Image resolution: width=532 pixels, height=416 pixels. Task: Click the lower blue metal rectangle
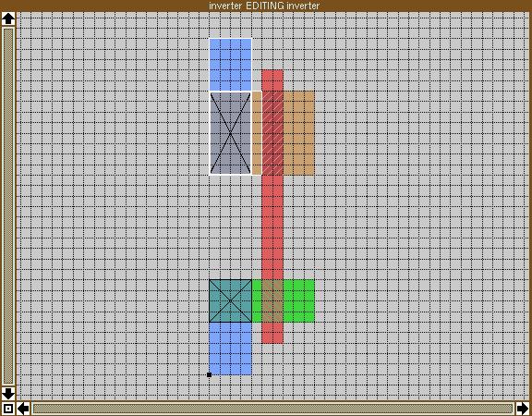pyautogui.click(x=230, y=349)
